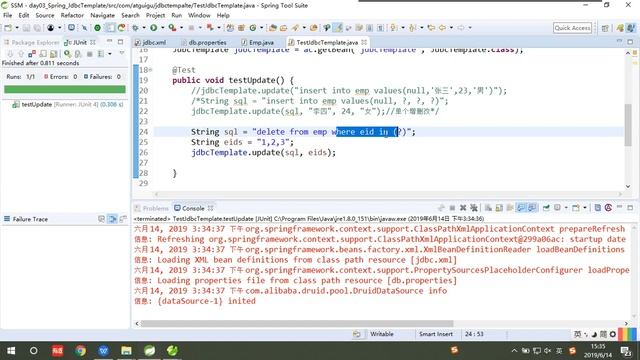
Task: Open the Test Run History dropdown arrow
Action: [110, 53]
